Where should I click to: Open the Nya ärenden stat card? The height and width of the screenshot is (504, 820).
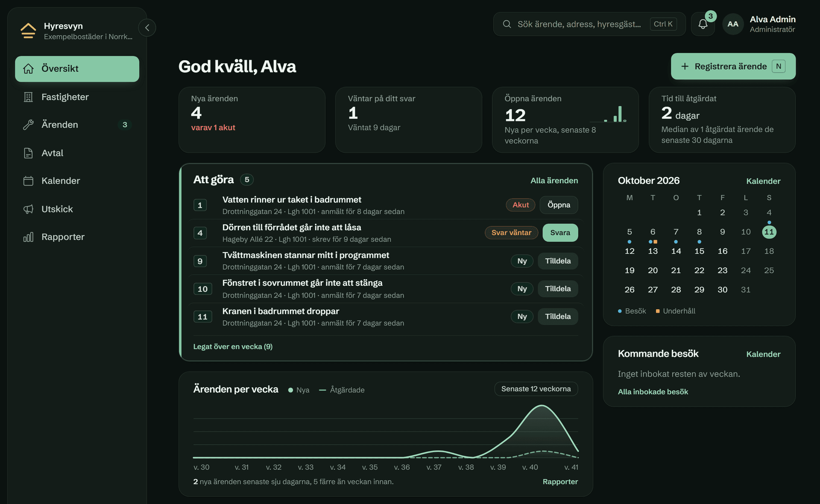(252, 120)
